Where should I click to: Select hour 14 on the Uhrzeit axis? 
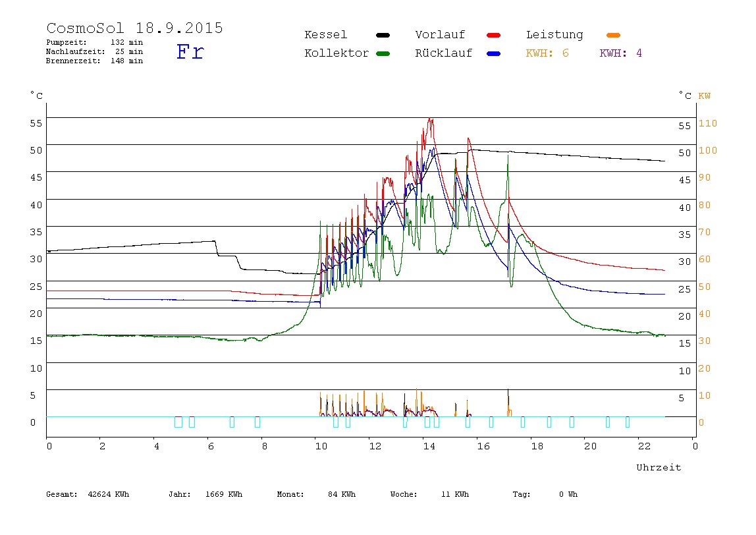tap(429, 446)
